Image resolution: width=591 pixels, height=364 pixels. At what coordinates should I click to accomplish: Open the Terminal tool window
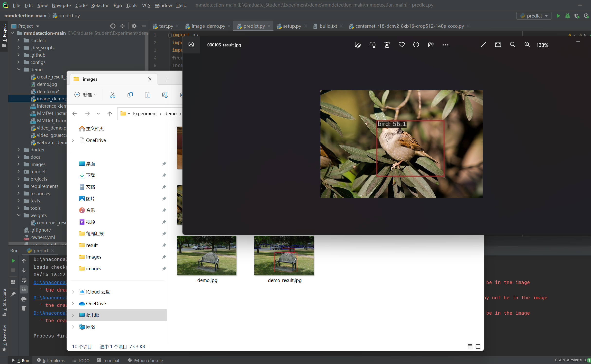click(x=108, y=360)
